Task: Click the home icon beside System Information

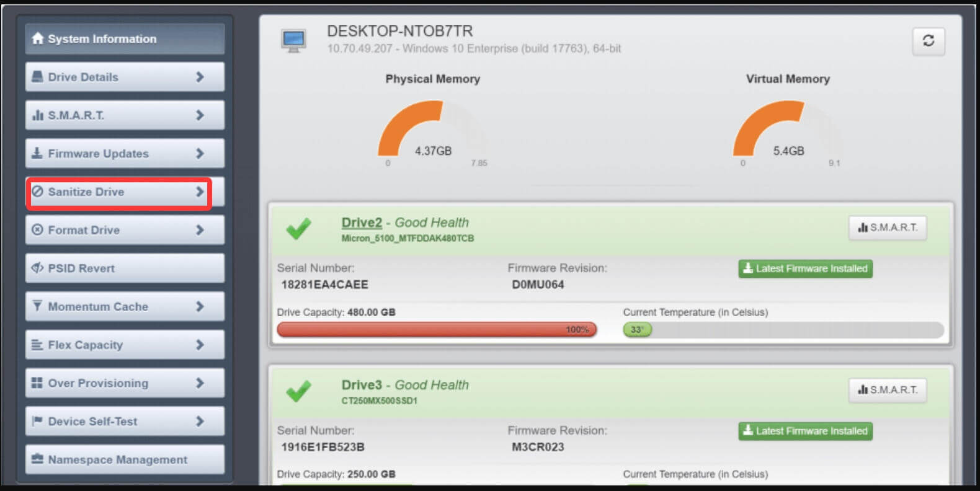Action: (38, 38)
